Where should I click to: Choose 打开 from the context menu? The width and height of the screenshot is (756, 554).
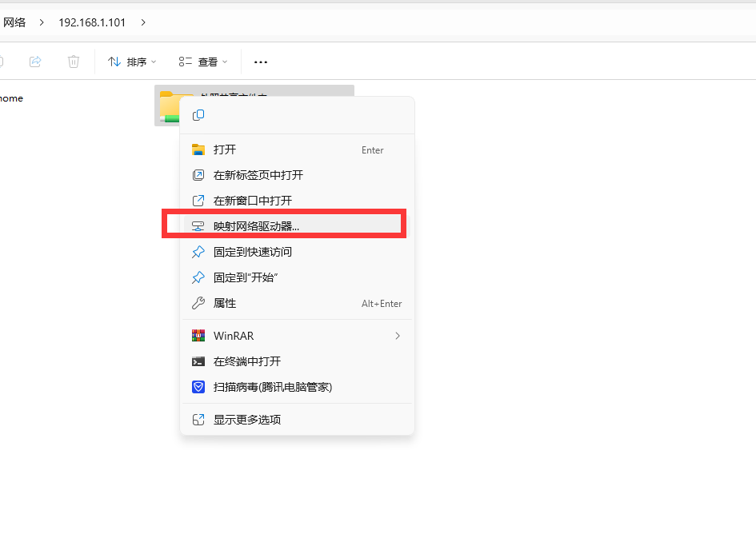pos(224,149)
